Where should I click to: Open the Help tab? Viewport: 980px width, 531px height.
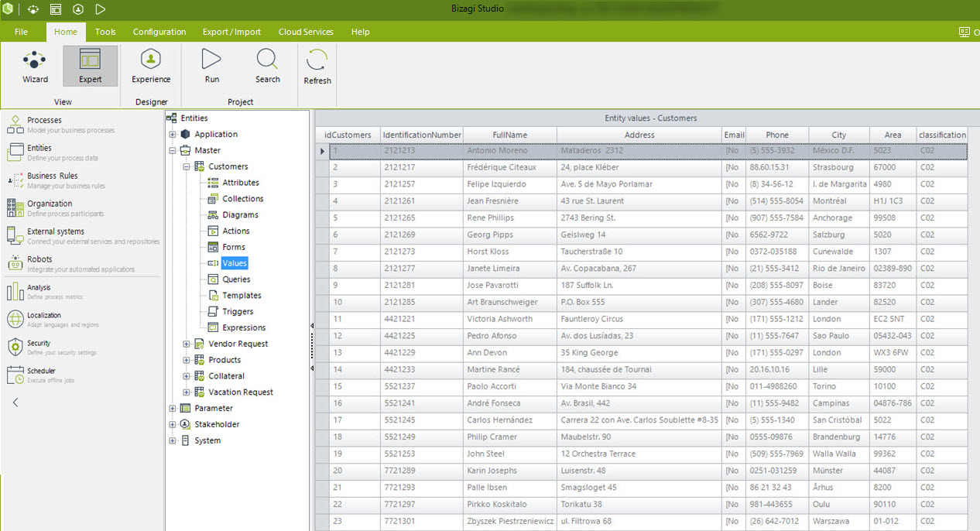click(x=360, y=32)
